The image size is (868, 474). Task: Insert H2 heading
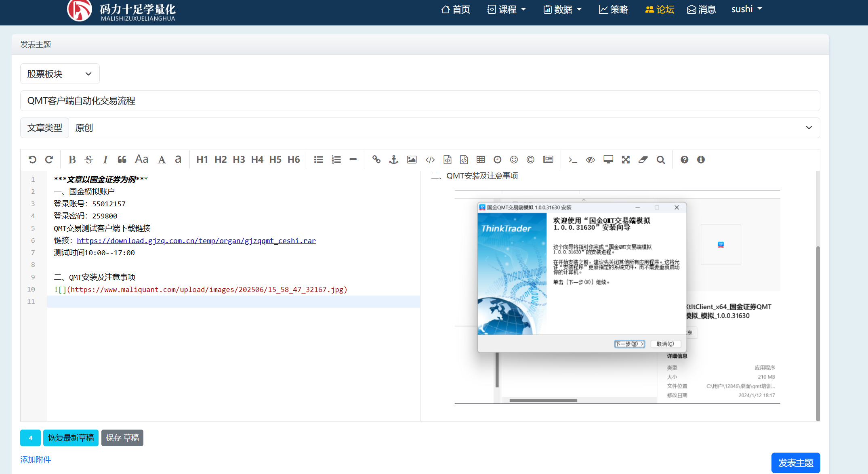(x=221, y=159)
